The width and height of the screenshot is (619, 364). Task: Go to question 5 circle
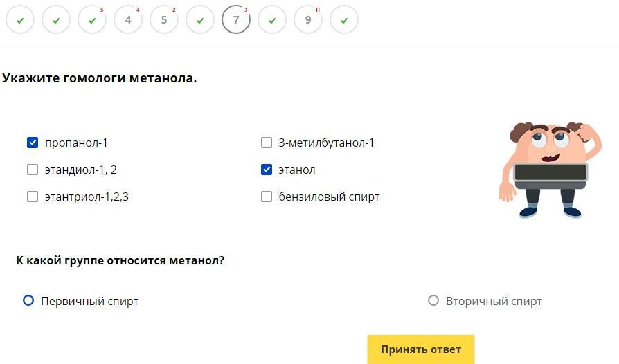tap(164, 20)
